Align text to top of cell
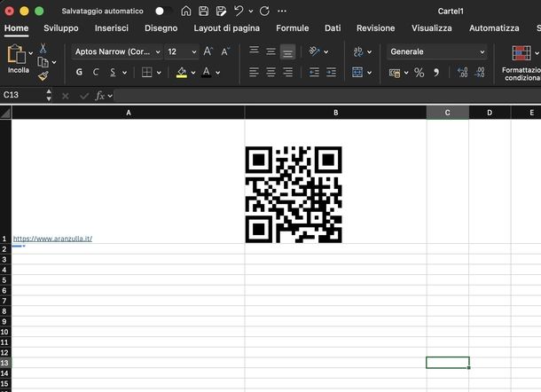The width and height of the screenshot is (541, 392). click(x=255, y=51)
